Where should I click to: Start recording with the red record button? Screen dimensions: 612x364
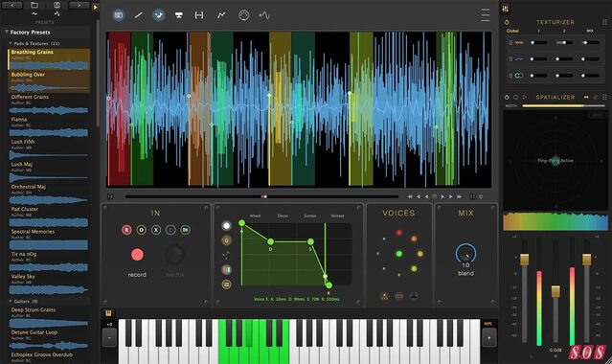(137, 254)
